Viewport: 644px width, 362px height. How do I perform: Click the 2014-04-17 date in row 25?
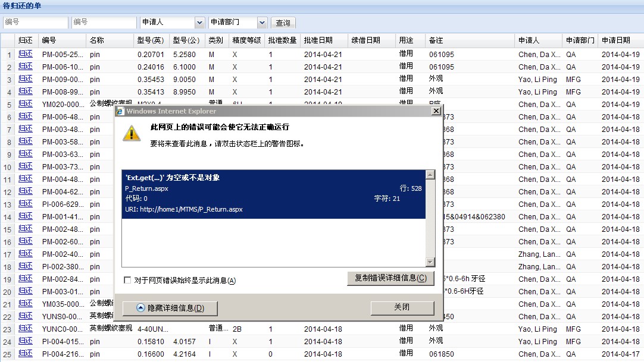click(x=621, y=354)
